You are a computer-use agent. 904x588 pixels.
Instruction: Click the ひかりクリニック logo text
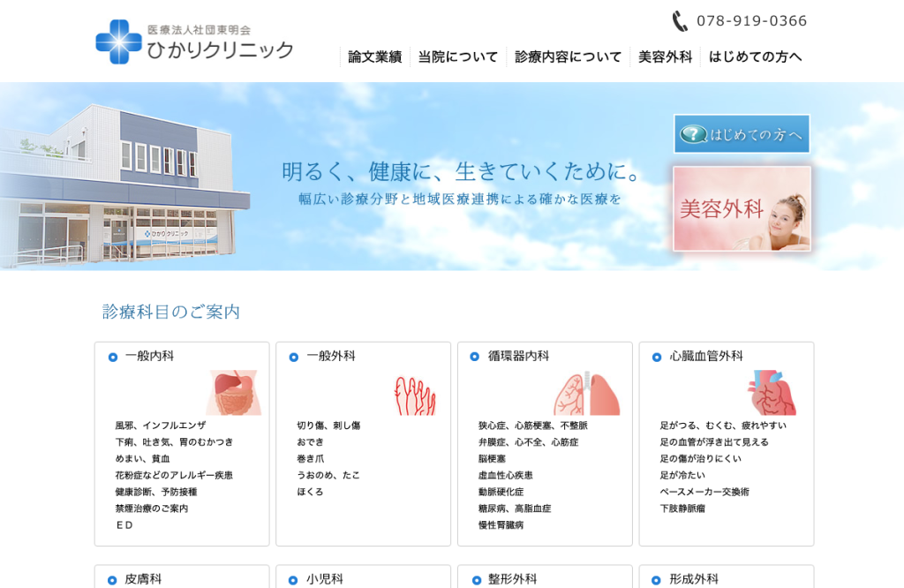220,50
